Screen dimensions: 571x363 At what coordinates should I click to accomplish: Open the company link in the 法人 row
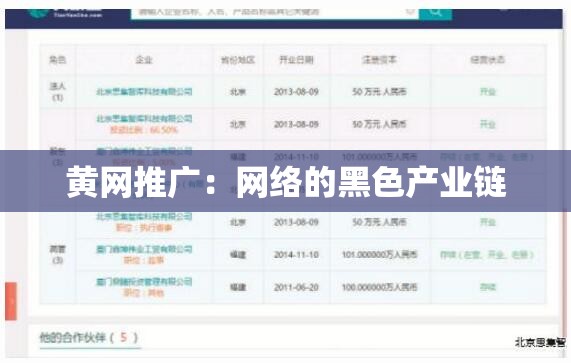coord(144,92)
